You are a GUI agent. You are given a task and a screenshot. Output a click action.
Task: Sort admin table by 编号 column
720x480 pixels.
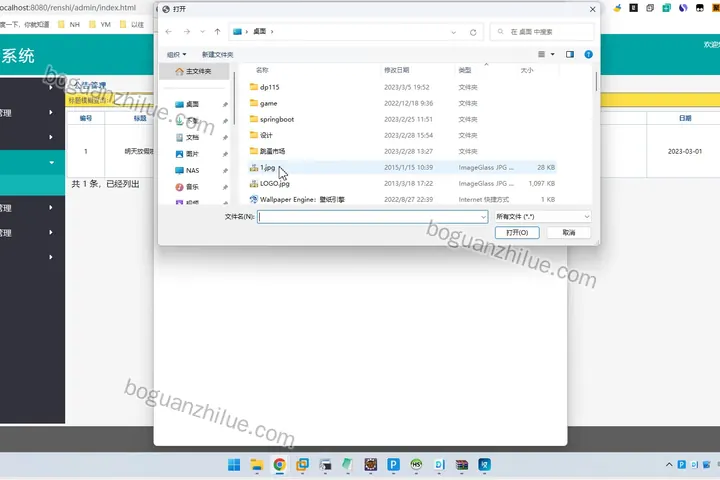pyautogui.click(x=86, y=118)
